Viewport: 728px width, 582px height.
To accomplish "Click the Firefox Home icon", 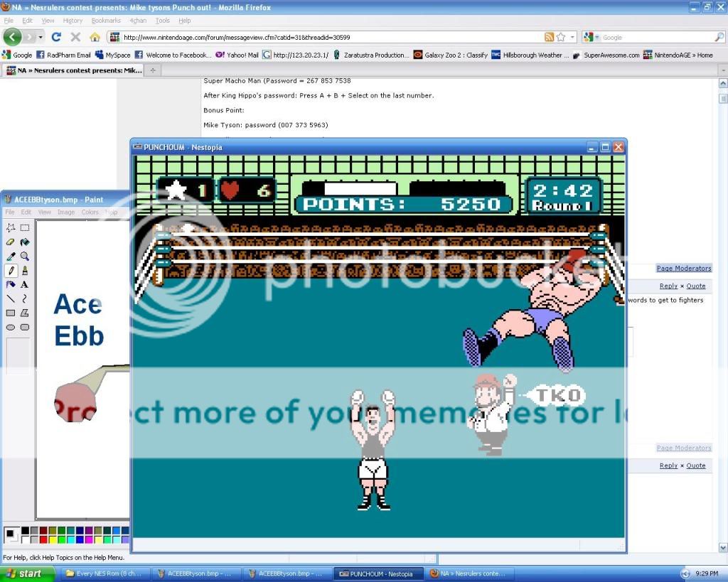I will point(95,37).
